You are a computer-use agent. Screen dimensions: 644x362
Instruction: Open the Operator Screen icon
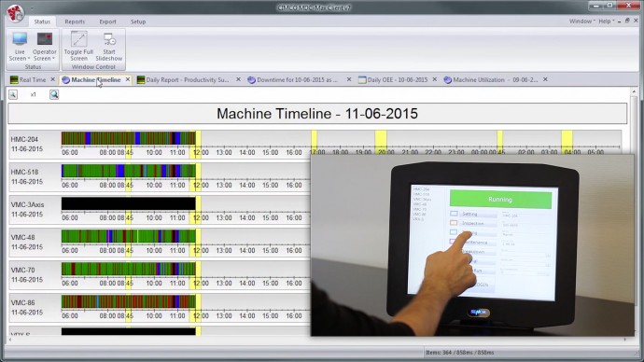[45, 39]
